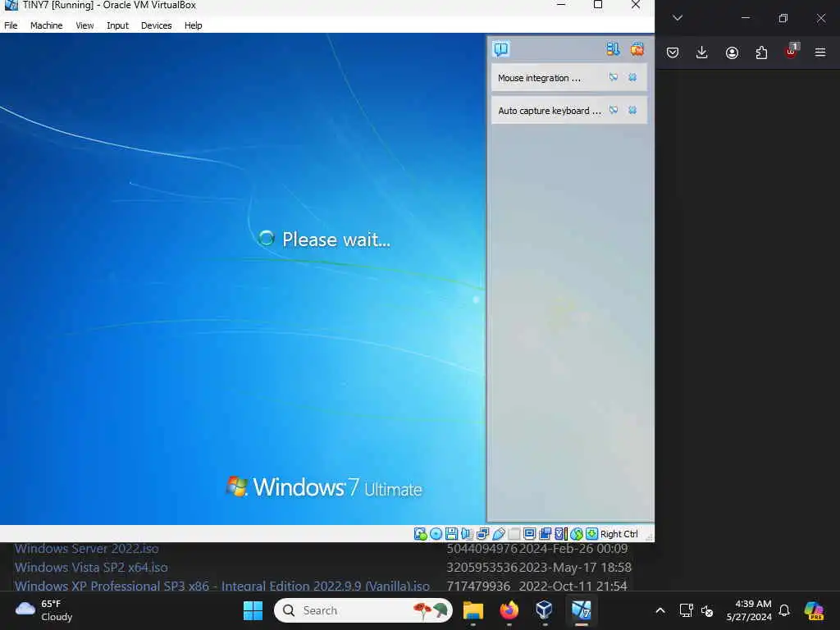Open the Input menu
Screen dimensions: 840x630
117,25
